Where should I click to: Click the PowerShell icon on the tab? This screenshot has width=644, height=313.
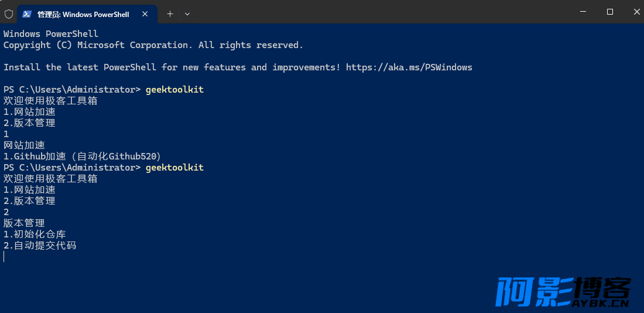pyautogui.click(x=27, y=14)
